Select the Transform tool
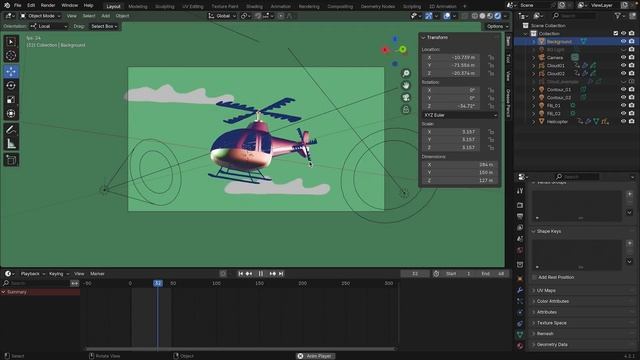Screen dimensions: 640x360 [x=11, y=113]
